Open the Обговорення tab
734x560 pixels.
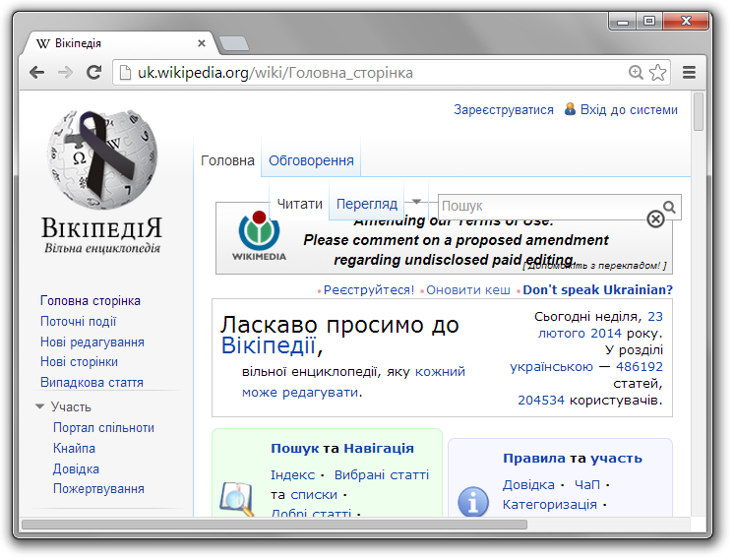click(311, 160)
